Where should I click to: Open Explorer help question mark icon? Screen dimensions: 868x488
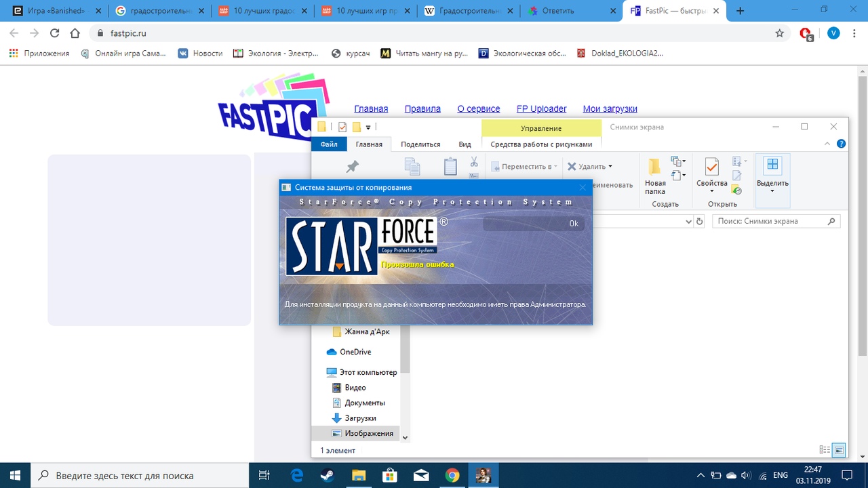point(841,144)
